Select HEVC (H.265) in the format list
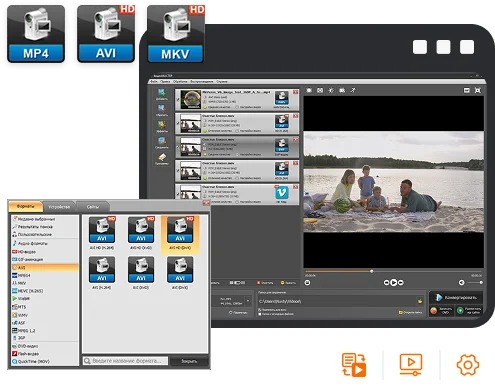 point(28,291)
